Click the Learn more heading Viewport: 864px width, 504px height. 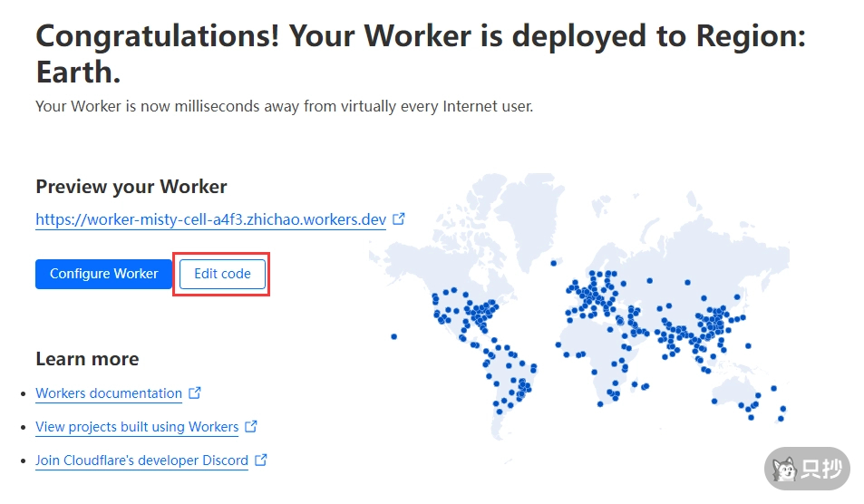point(87,359)
